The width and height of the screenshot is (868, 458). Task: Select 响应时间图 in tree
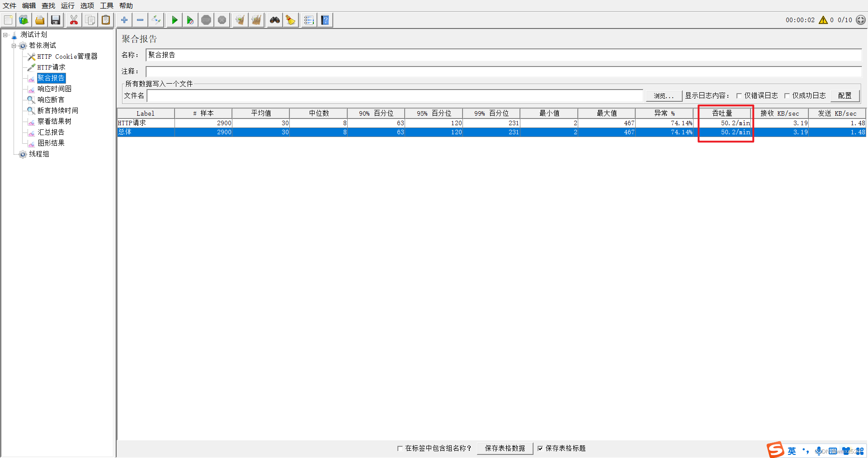point(54,89)
